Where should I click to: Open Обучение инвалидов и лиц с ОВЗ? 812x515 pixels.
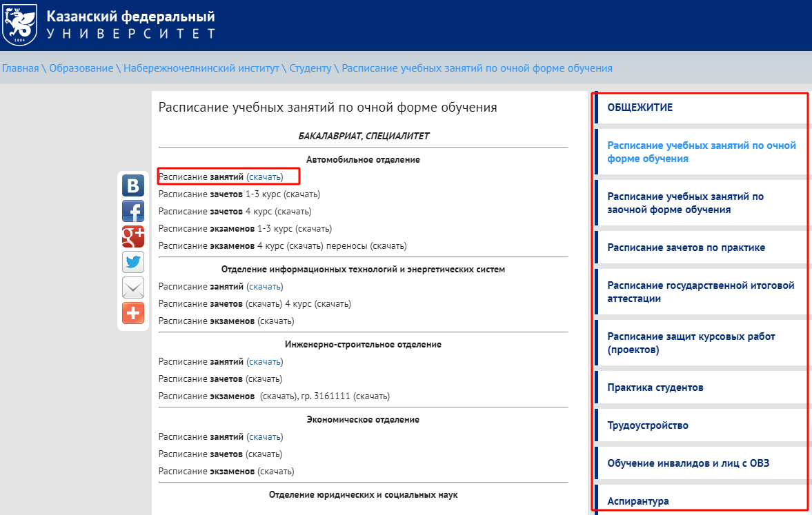pos(688,463)
